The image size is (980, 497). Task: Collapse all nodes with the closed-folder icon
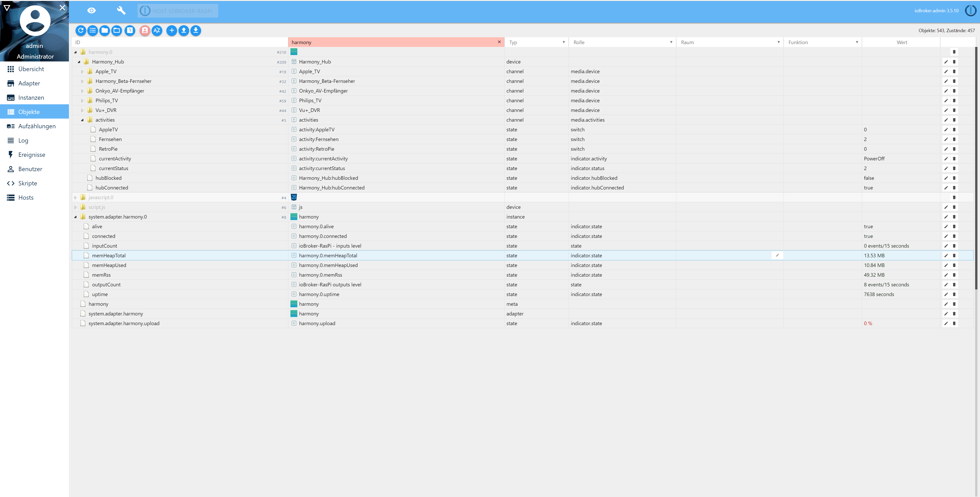click(105, 30)
